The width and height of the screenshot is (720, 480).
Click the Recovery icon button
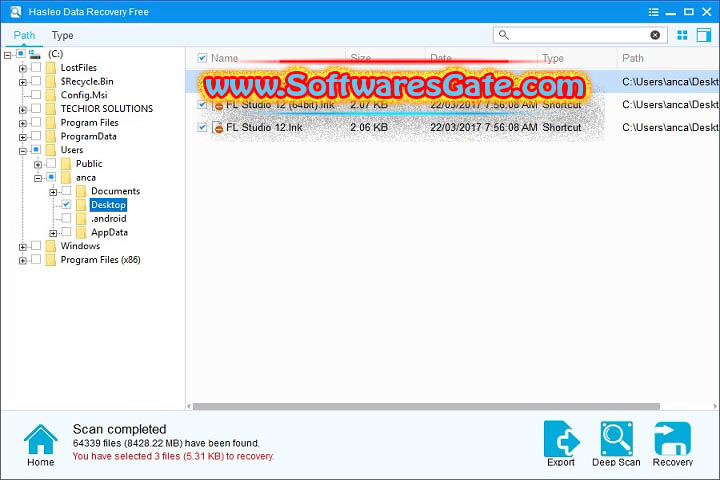pos(672,439)
